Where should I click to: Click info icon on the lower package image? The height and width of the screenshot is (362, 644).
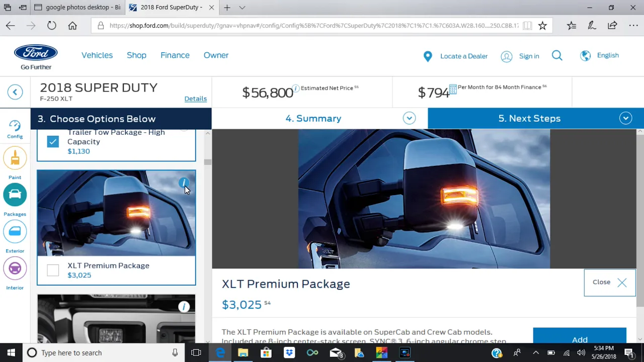click(184, 307)
